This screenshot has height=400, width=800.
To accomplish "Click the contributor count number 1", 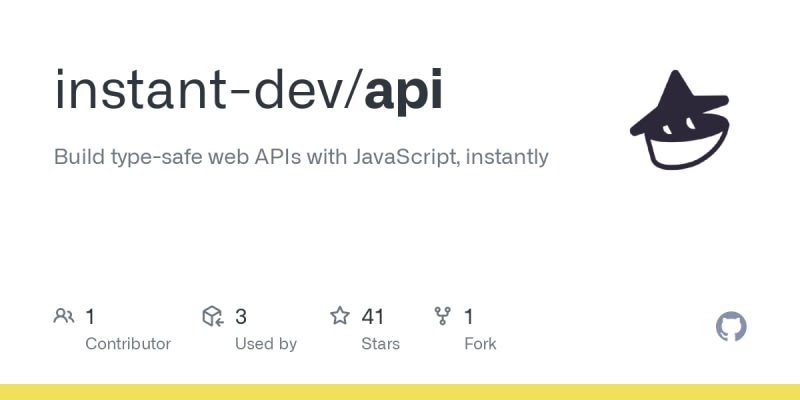I will [90, 317].
